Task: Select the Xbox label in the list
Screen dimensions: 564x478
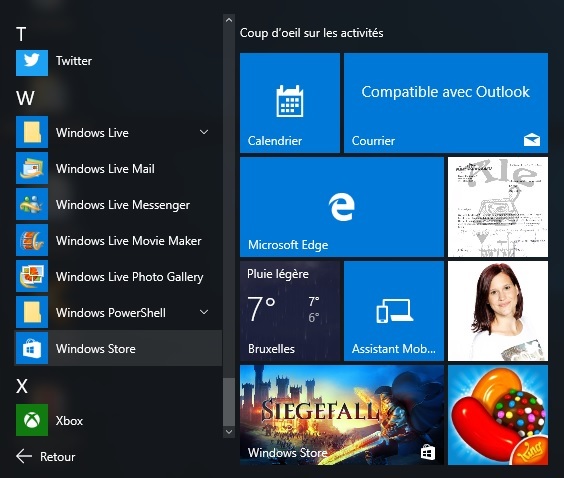Action: [x=69, y=420]
